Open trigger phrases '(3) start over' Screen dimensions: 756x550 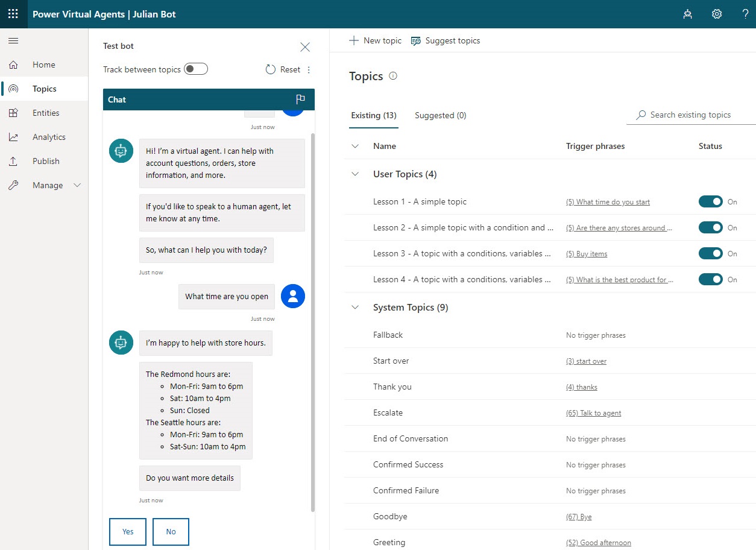[x=587, y=361]
